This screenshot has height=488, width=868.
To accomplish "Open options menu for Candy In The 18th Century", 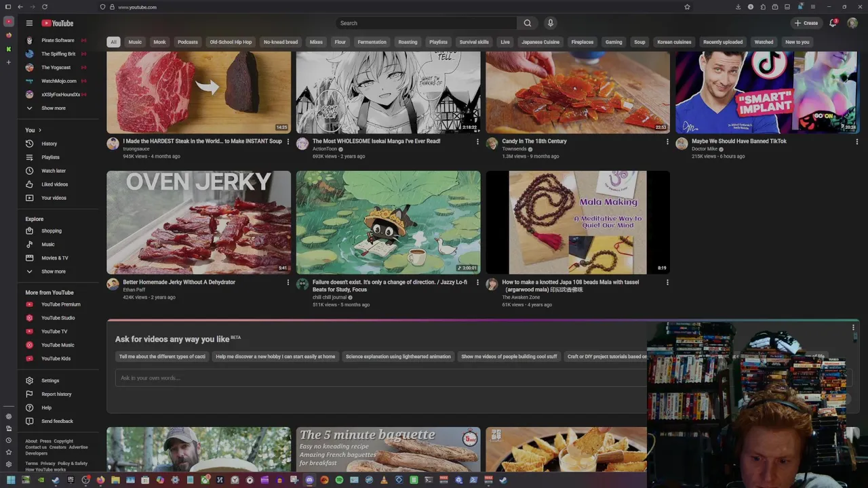I will click(667, 142).
